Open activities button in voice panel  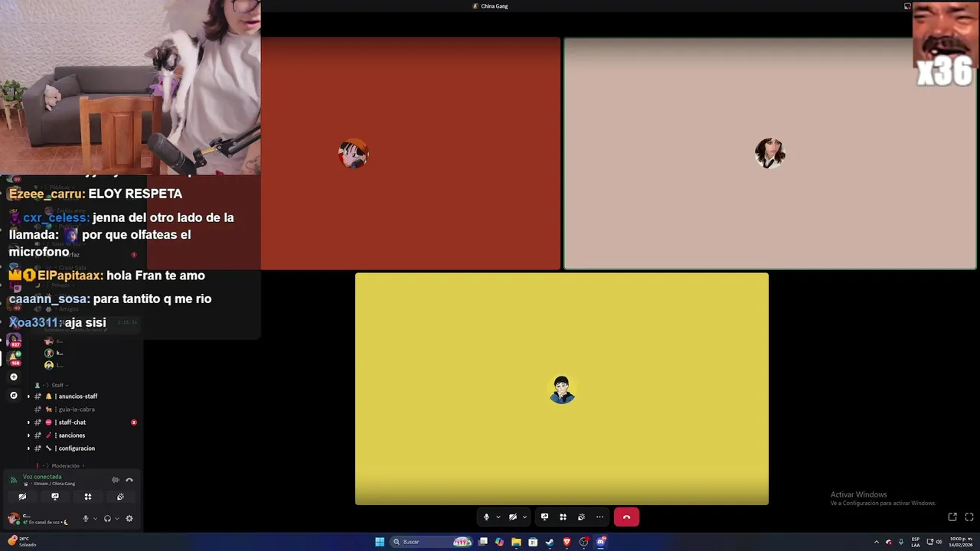tap(88, 497)
